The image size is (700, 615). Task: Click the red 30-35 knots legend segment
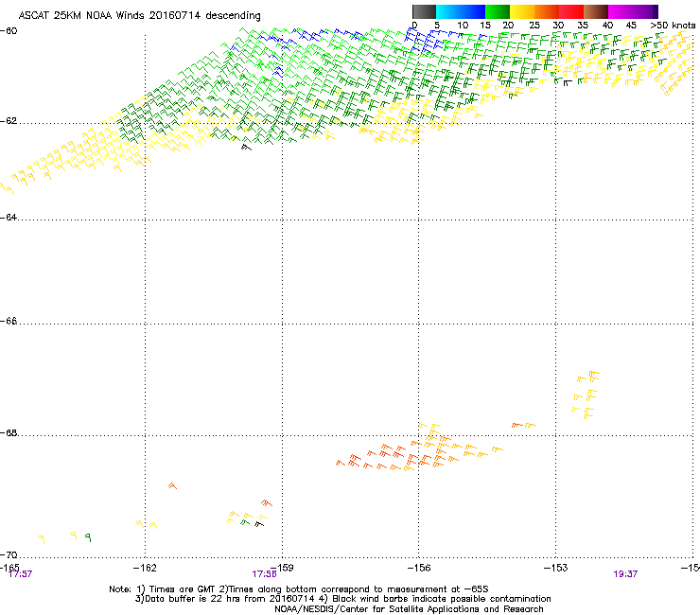(571, 11)
